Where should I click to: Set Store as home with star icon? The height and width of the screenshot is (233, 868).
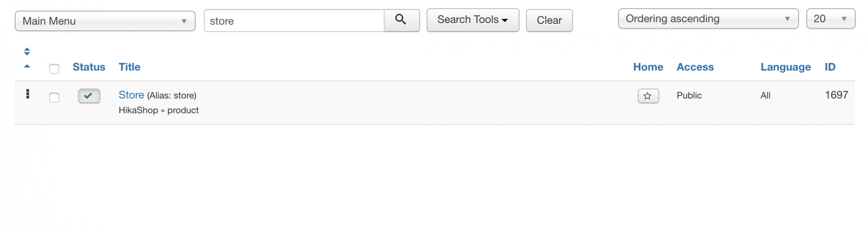648,96
